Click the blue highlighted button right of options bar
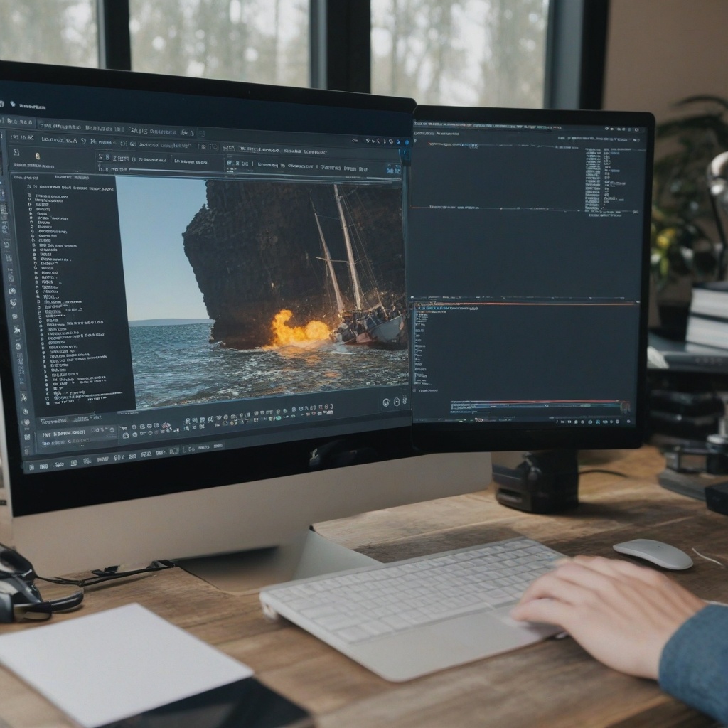This screenshot has height=728, width=728. 393,171
